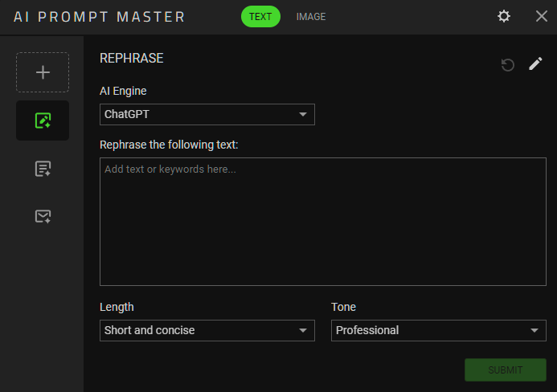Open settings via the gear icon

(504, 16)
